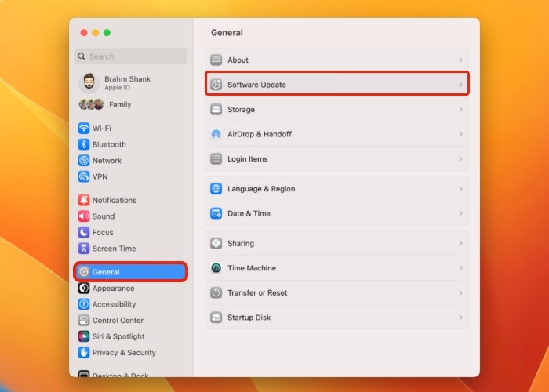Click the Accessibility icon
The width and height of the screenshot is (549, 392).
pyautogui.click(x=84, y=304)
